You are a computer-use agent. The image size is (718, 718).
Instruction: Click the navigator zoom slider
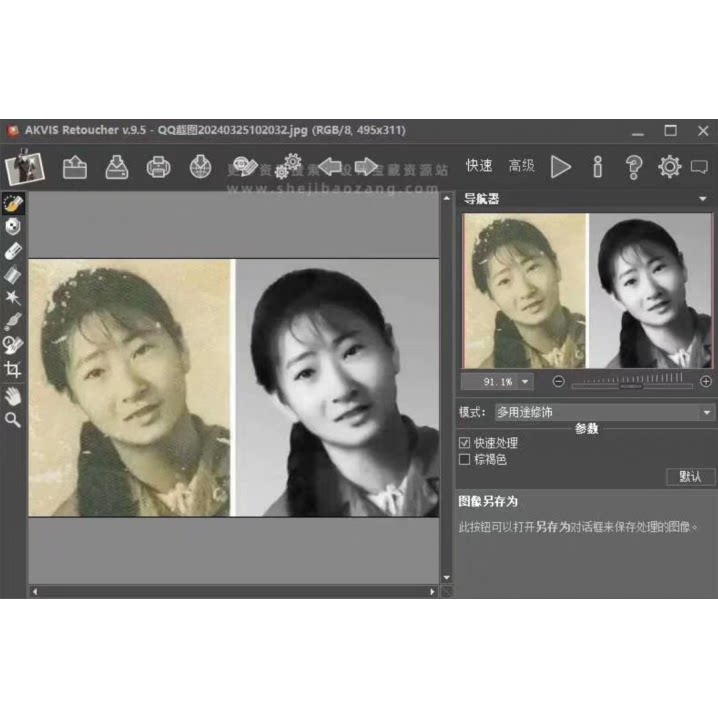click(631, 386)
